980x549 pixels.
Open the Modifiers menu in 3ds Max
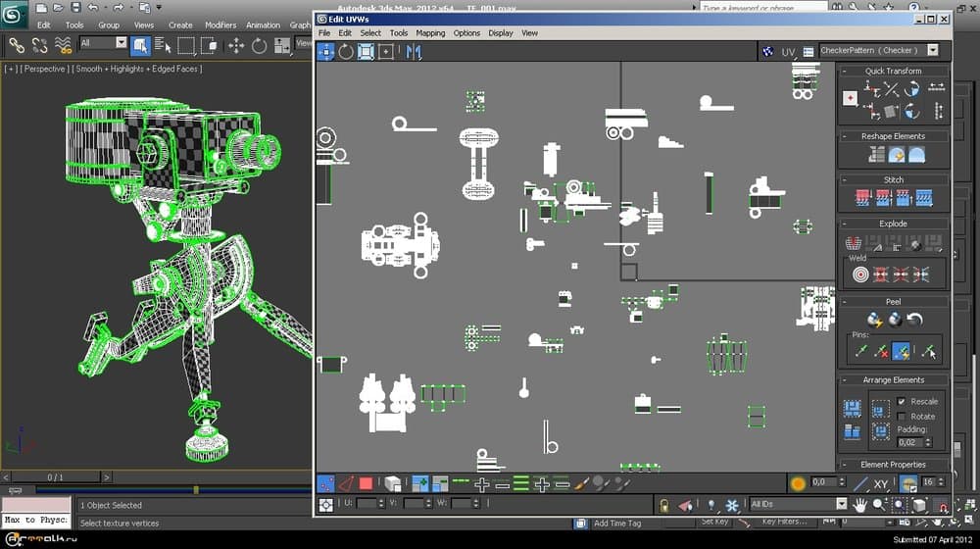[x=220, y=25]
